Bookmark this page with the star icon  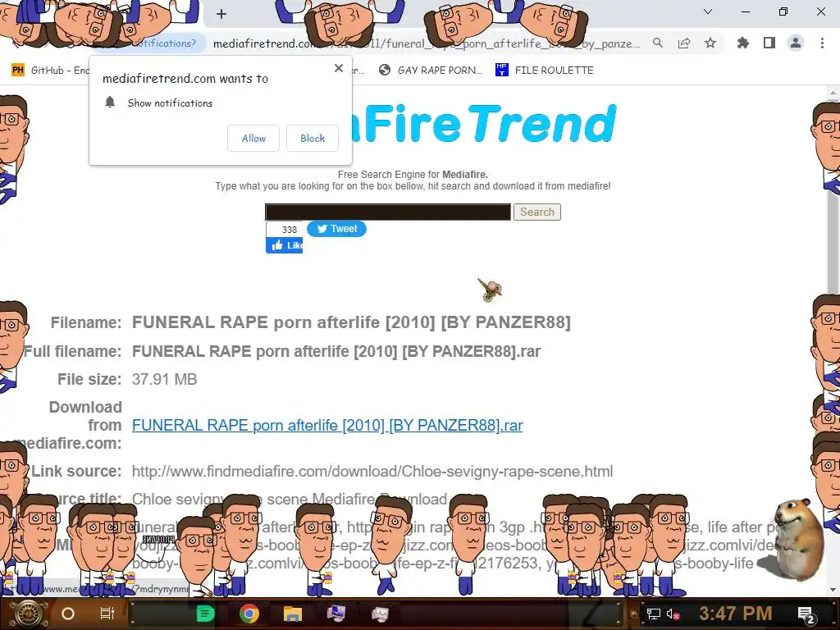(x=710, y=43)
